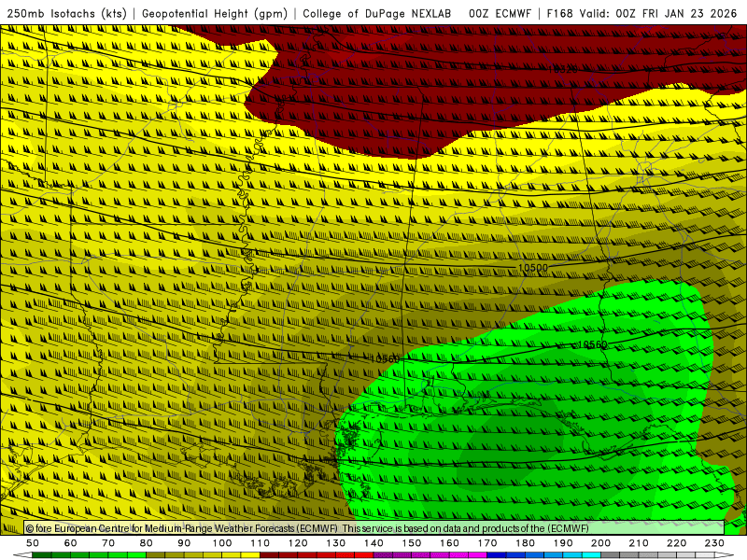Click the ECMWF copyright notice banner
747x560 pixels.
[x=374, y=528]
